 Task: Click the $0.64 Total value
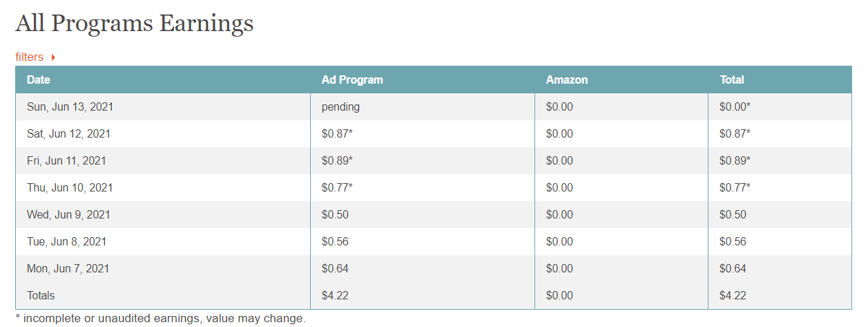coord(733,268)
